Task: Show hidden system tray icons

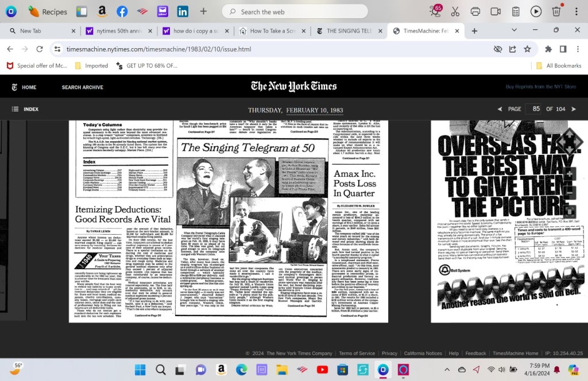Action: pyautogui.click(x=447, y=370)
